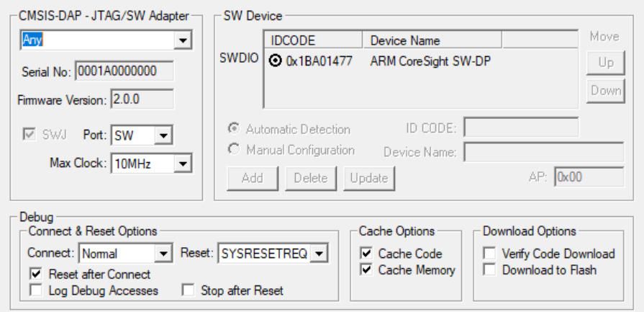Viewport: 644px width, 312px height.
Task: Enable Verify Code Download checkbox
Action: point(489,254)
